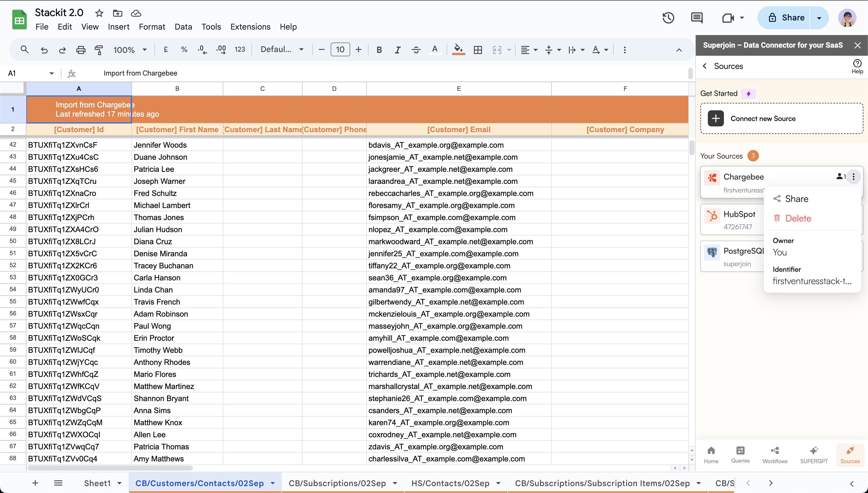
Task: Open more number formats 123
Action: 240,50
